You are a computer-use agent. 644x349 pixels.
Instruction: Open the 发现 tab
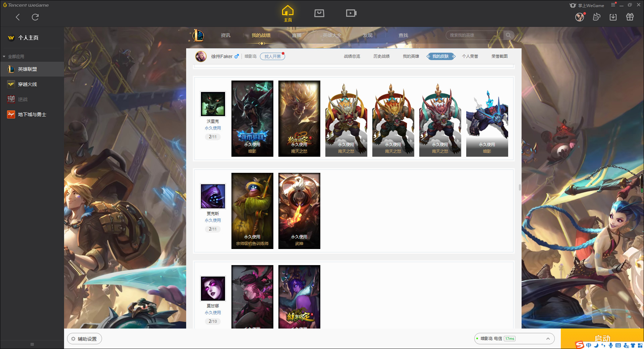click(x=368, y=35)
